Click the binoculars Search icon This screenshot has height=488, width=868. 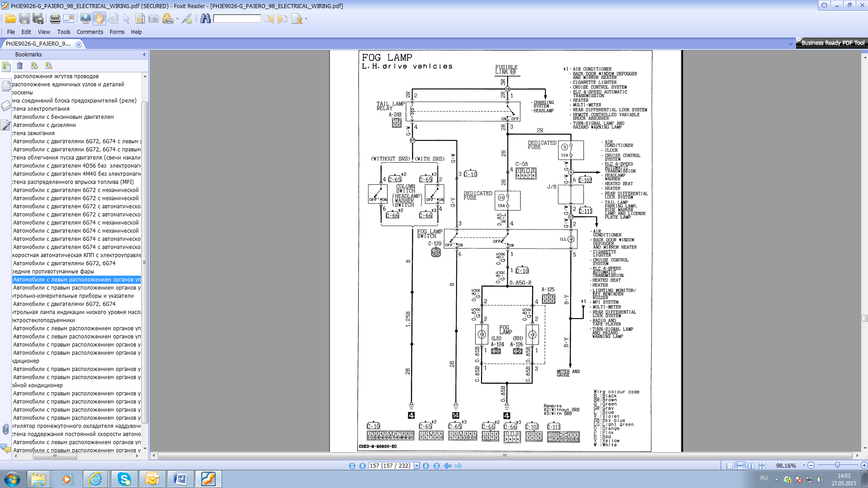(205, 19)
